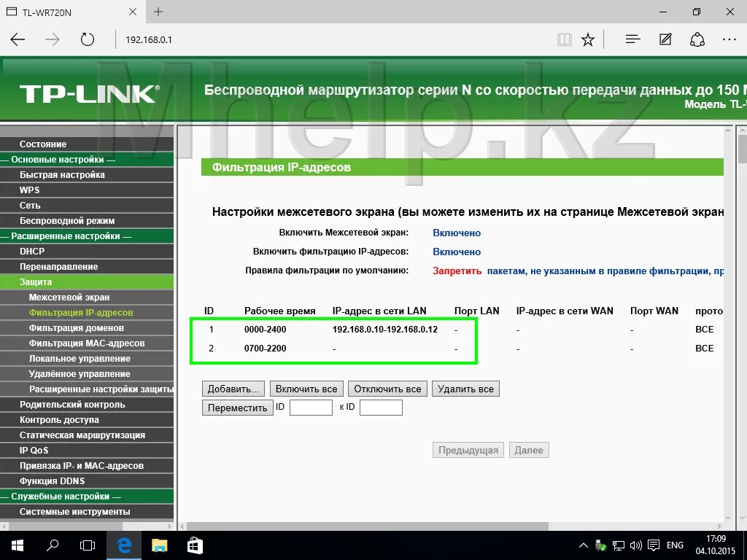Image resolution: width=747 pixels, height=560 pixels.
Task: Click the content pane horizontal scrollbar
Action: (x=368, y=526)
